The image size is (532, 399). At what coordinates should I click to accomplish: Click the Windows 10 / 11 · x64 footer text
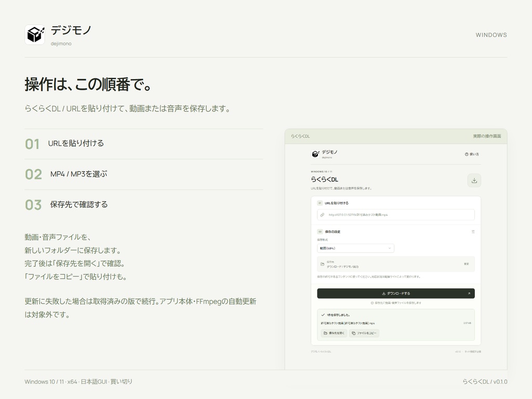tap(78, 382)
